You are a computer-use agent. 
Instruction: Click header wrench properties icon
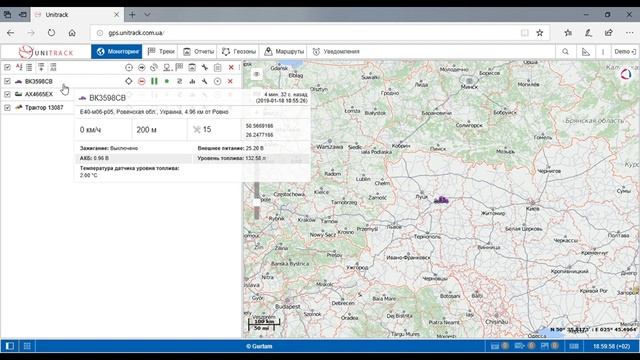tap(205, 67)
